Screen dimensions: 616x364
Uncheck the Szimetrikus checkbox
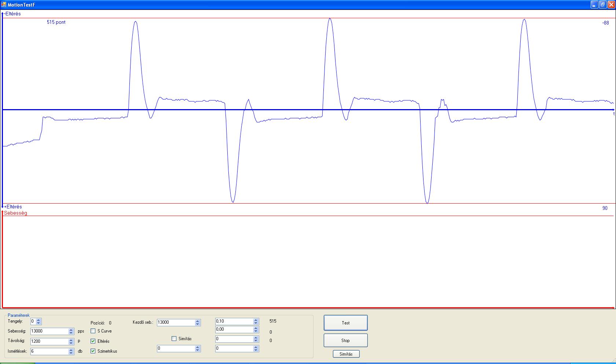pos(93,351)
